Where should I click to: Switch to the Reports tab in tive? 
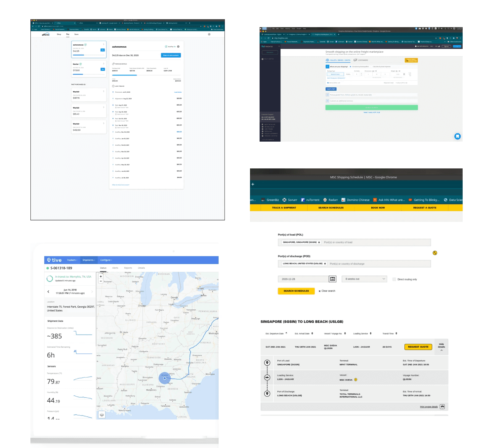tap(128, 268)
